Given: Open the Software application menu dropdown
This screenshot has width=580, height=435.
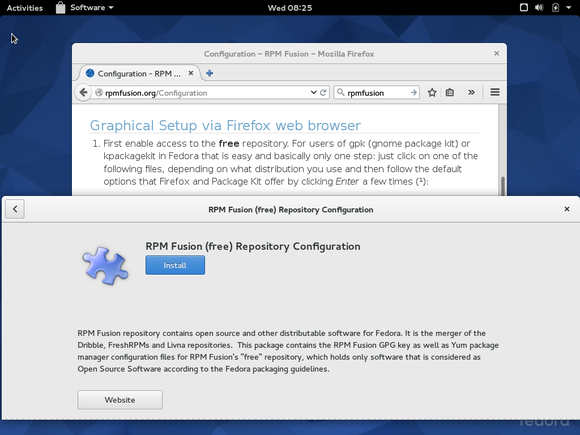Looking at the screenshot, I should (84, 7).
